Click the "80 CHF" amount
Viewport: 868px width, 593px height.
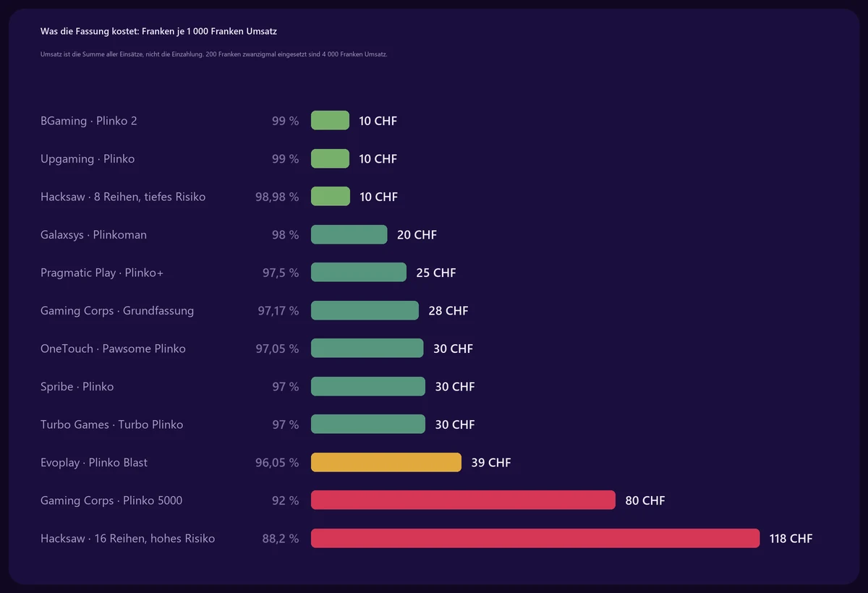pos(645,500)
